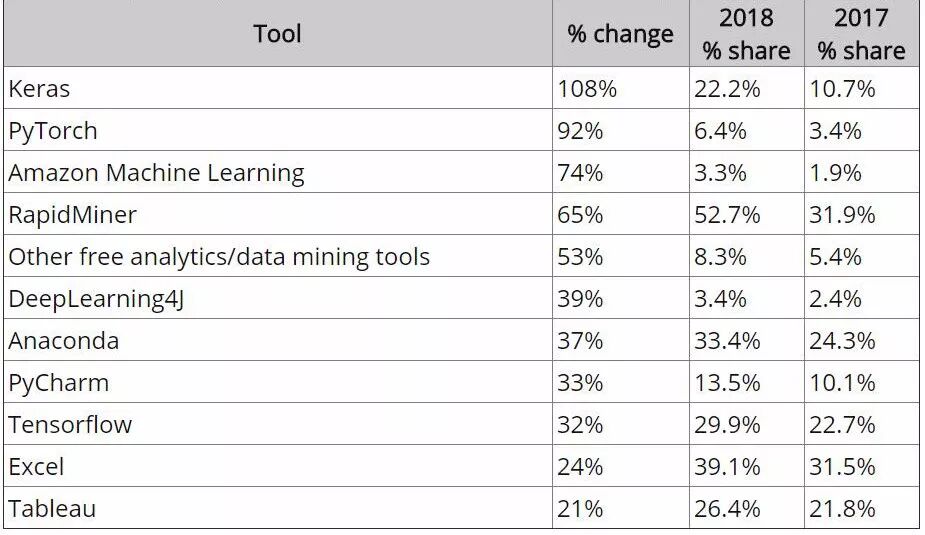Select the 2018 % share header
Image resolution: width=925 pixels, height=535 pixels.
click(x=746, y=33)
